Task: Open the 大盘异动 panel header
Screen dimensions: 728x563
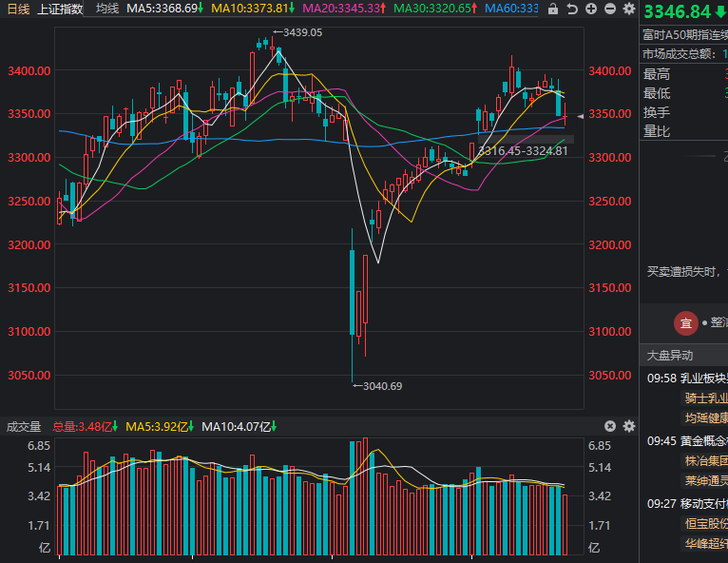Action: [x=670, y=356]
